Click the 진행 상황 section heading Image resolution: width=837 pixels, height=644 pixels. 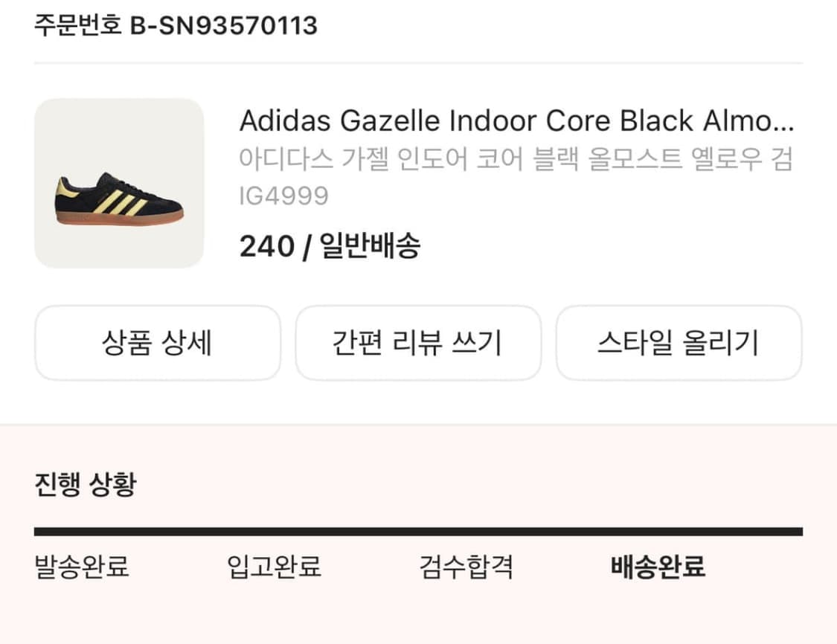tap(86, 484)
